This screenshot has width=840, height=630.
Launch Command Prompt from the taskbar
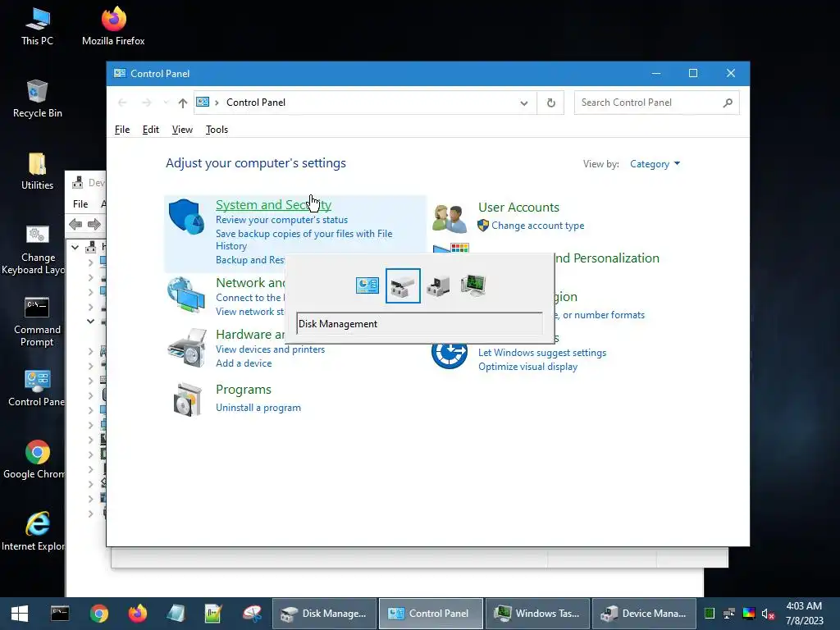point(60,614)
